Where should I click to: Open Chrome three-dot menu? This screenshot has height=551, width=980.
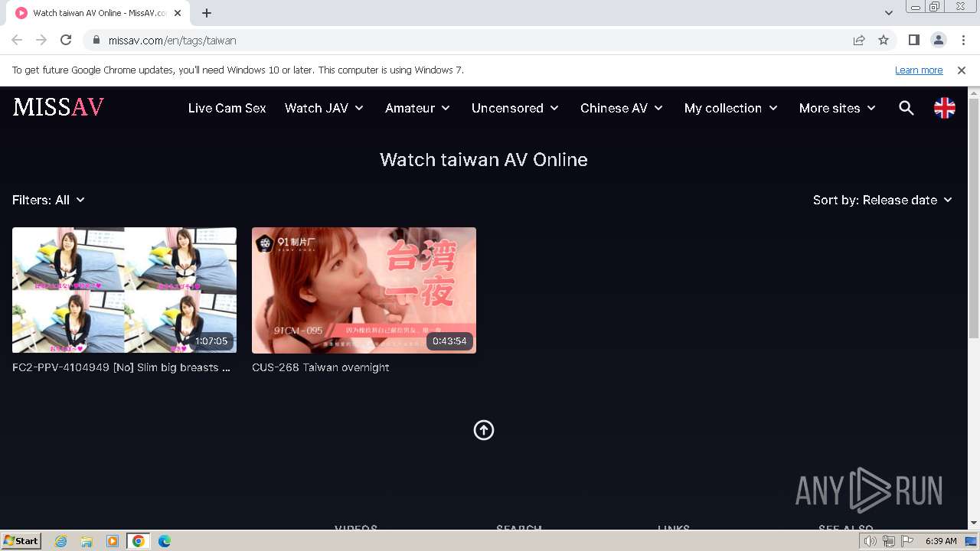point(963,40)
